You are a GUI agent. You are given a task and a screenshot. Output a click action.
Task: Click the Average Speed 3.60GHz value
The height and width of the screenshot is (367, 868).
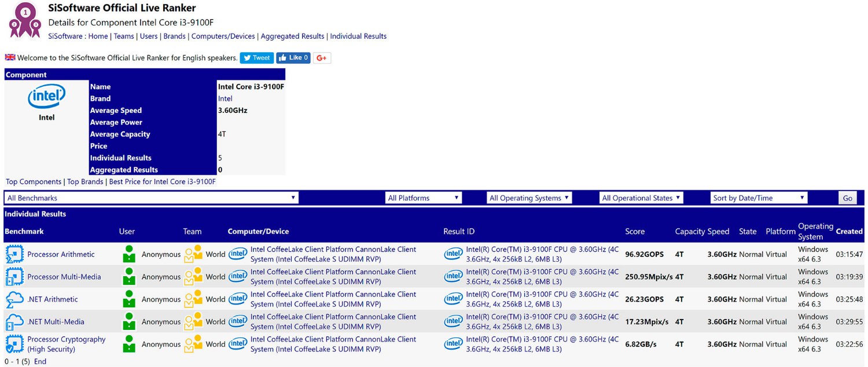(x=233, y=111)
